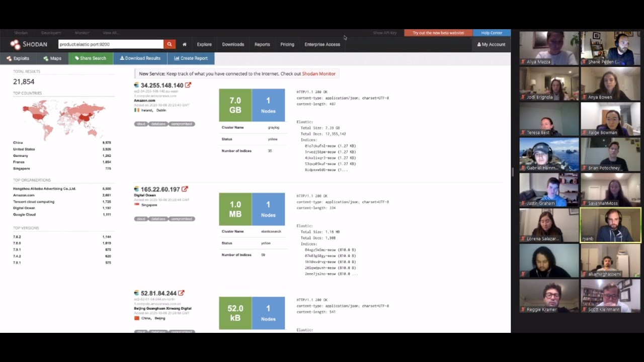Screen dimensions: 644x362
Task: Open external link icon for 165.22.60.197
Action: [x=185, y=189]
